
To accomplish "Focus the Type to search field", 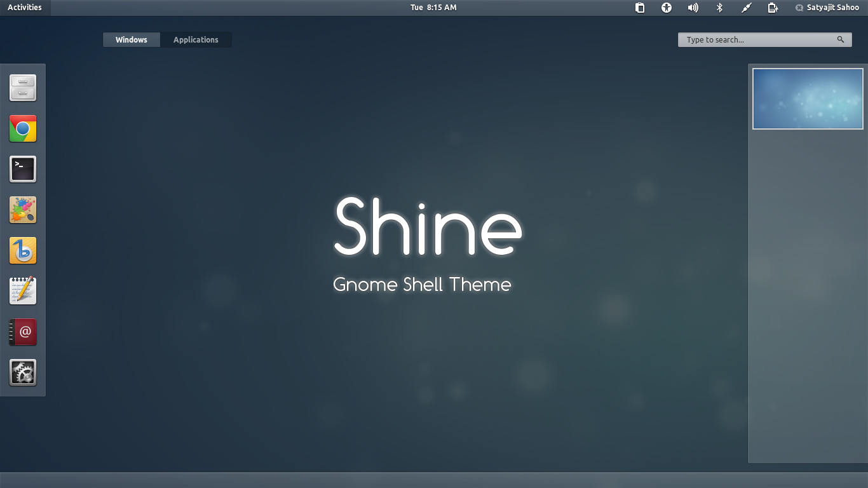I will tap(765, 39).
